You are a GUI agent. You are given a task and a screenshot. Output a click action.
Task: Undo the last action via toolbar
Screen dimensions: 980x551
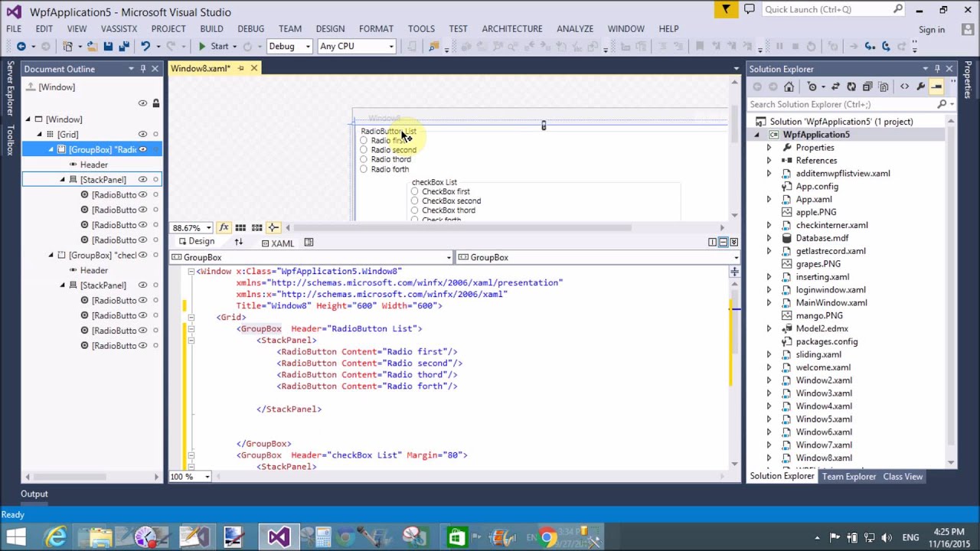[x=145, y=46]
